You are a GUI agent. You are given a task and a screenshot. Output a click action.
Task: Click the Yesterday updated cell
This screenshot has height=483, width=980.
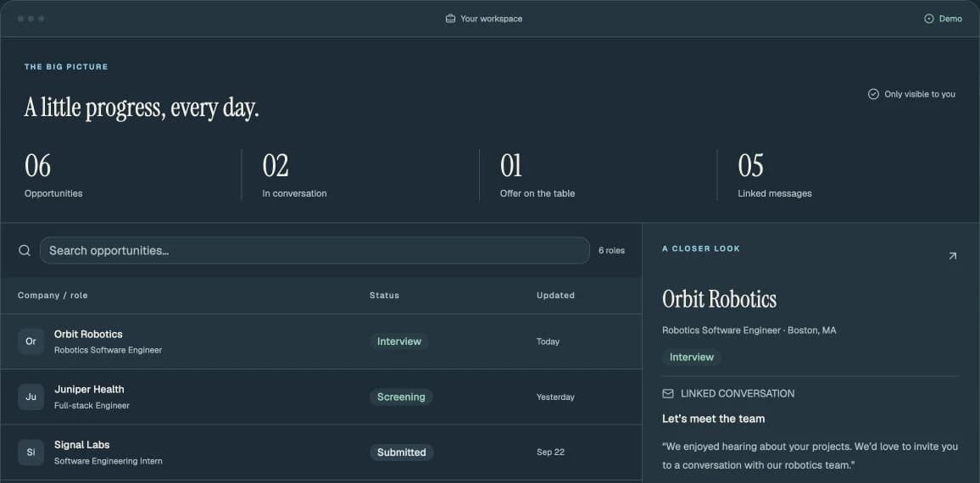pyautogui.click(x=555, y=397)
